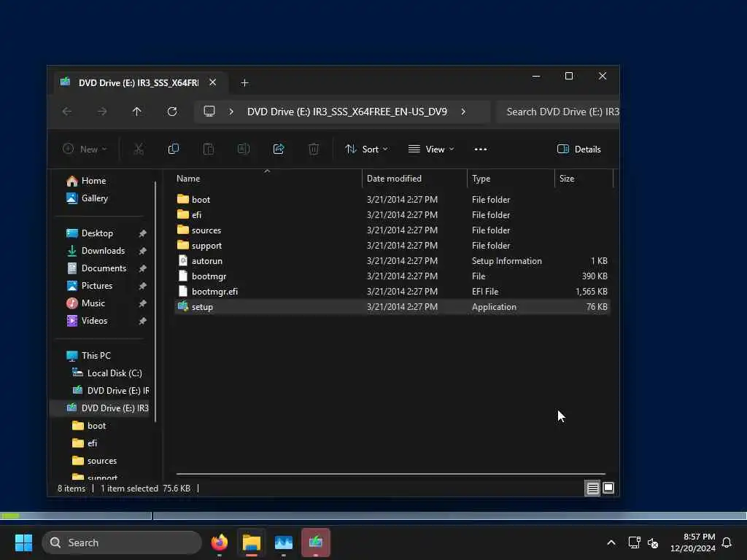Sort by the Name column header
Viewport: 747px width, 560px height.
[267, 179]
